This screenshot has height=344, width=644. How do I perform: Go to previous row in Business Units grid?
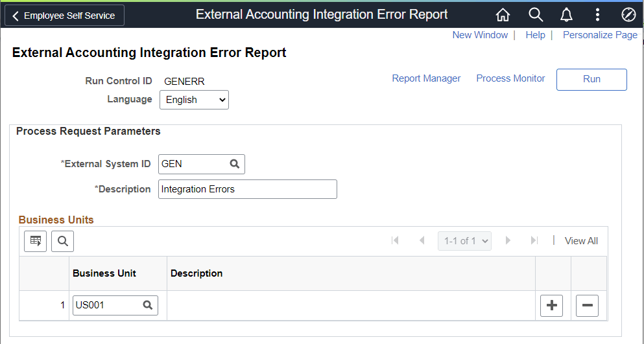click(x=422, y=240)
